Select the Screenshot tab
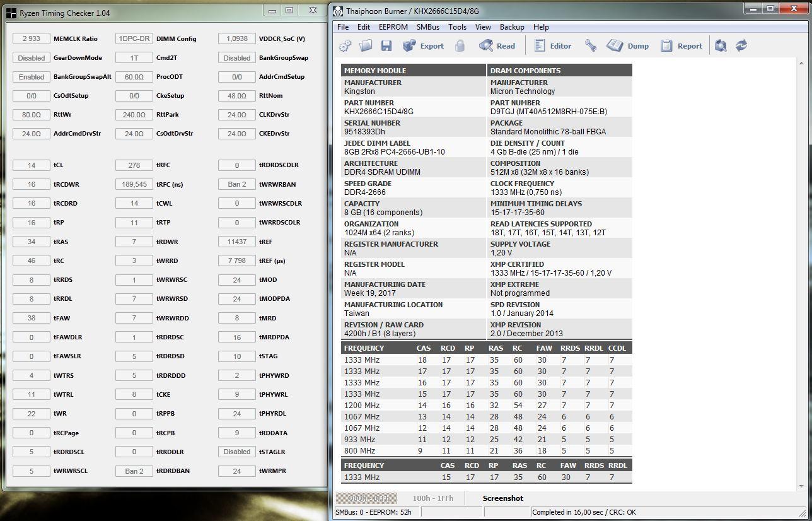 pyautogui.click(x=502, y=498)
